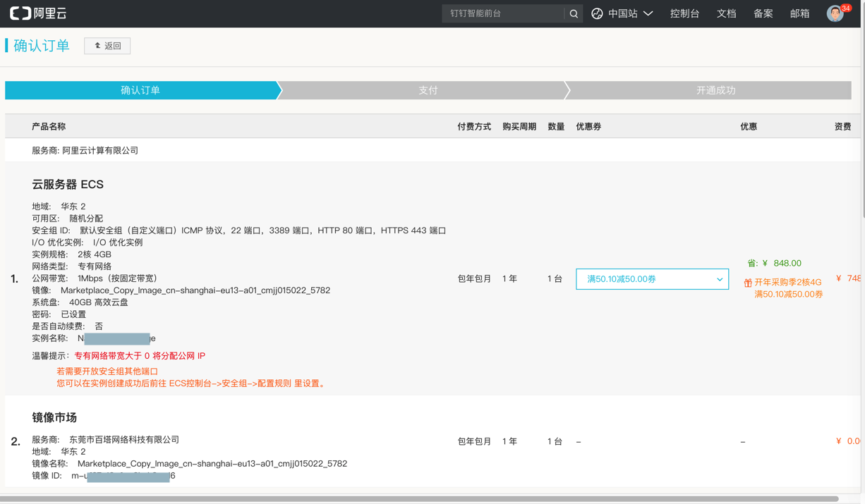Expand the 中国站 region dropdown
Image resolution: width=865 pixels, height=504 pixels.
tap(630, 13)
